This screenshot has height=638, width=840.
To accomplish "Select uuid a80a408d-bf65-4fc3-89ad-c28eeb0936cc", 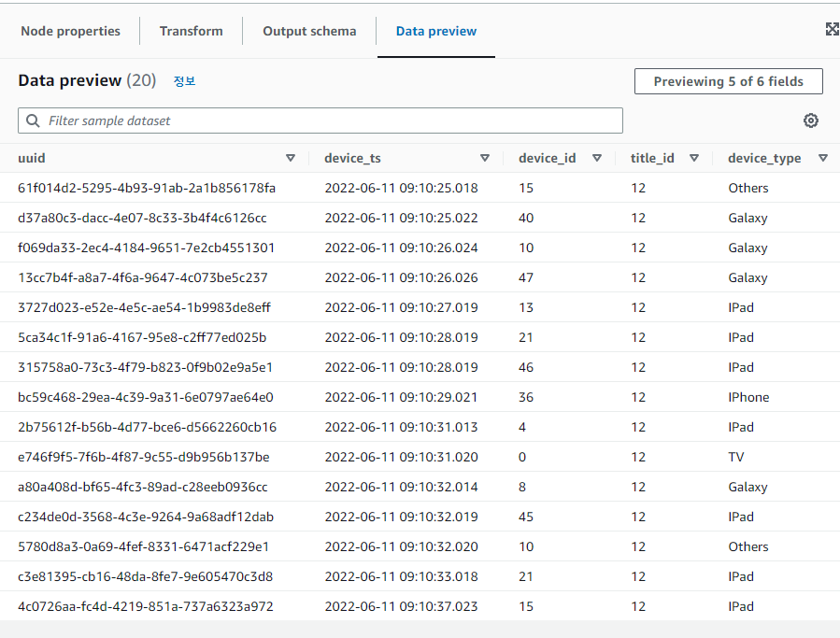I will click(x=143, y=487).
